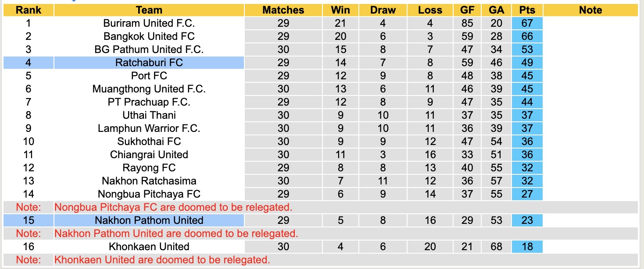Sort by the Matches column header
This screenshot has height=269, width=644.
coord(283,10)
